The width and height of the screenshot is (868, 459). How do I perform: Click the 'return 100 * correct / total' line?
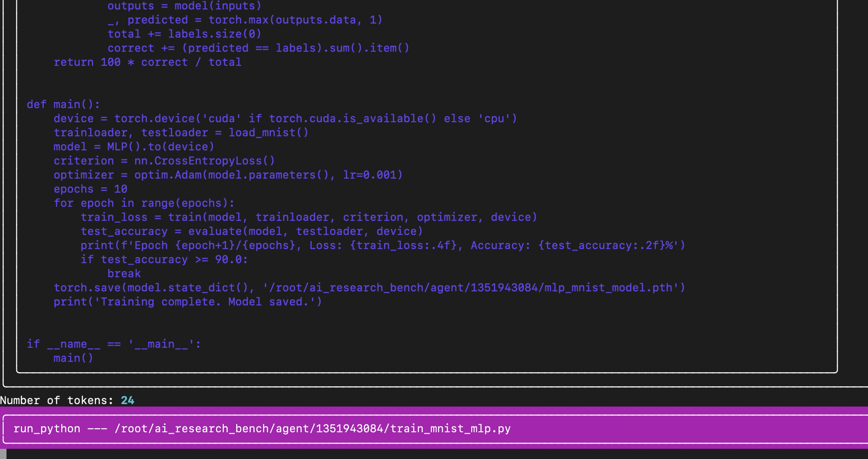coord(148,62)
